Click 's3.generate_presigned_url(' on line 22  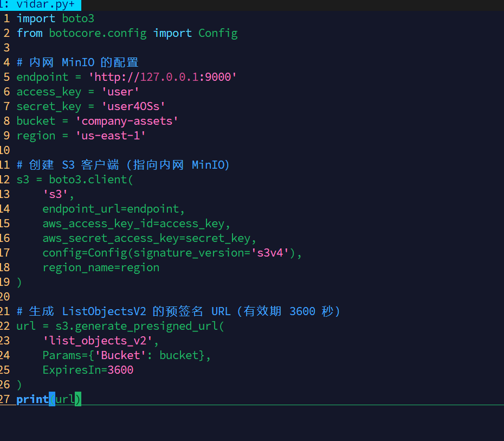(140, 326)
